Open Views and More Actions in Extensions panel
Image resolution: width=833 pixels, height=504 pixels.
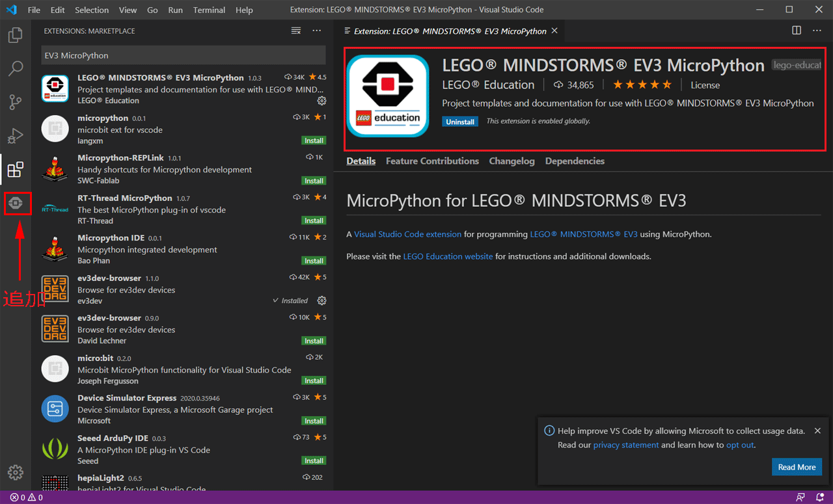[317, 31]
